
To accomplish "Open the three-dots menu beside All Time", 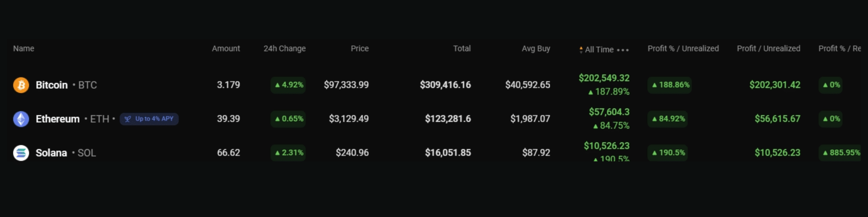I will coord(623,50).
